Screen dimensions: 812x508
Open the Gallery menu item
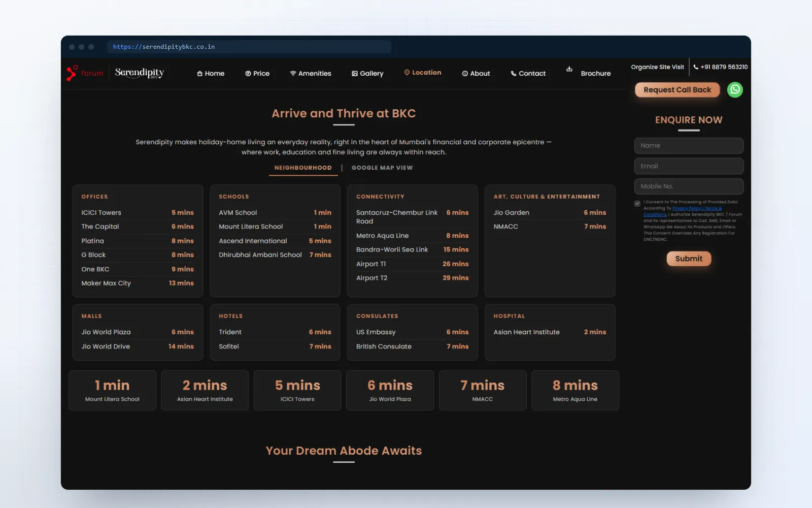coord(367,74)
